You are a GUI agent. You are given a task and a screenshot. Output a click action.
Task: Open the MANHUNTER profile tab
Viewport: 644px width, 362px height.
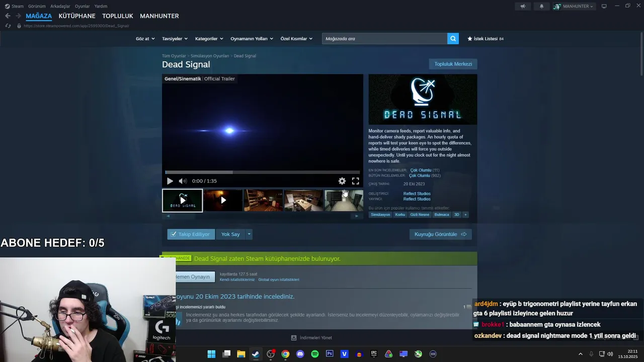pos(159,16)
